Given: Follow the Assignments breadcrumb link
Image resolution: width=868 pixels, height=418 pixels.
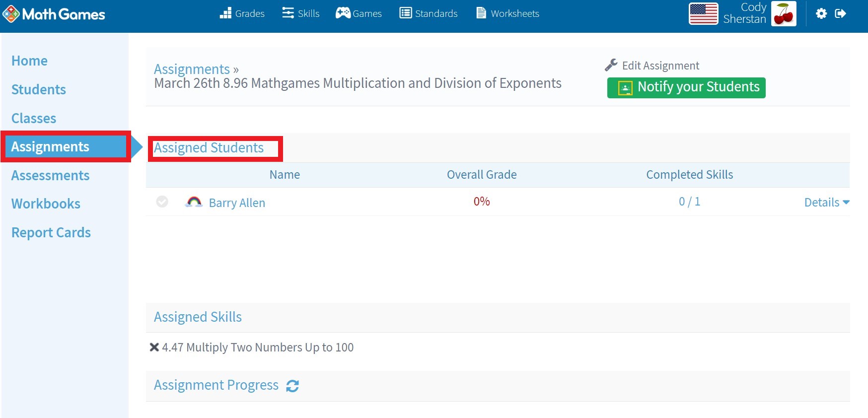Looking at the screenshot, I should (x=192, y=69).
